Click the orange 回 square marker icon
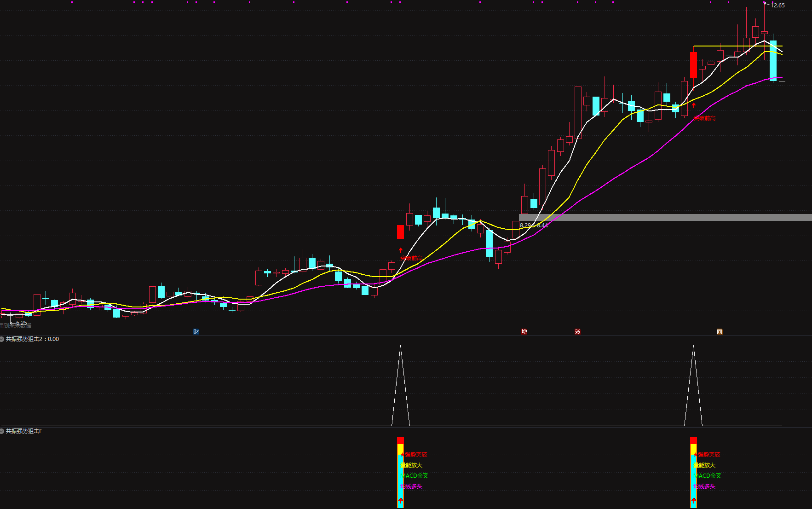 [x=720, y=332]
